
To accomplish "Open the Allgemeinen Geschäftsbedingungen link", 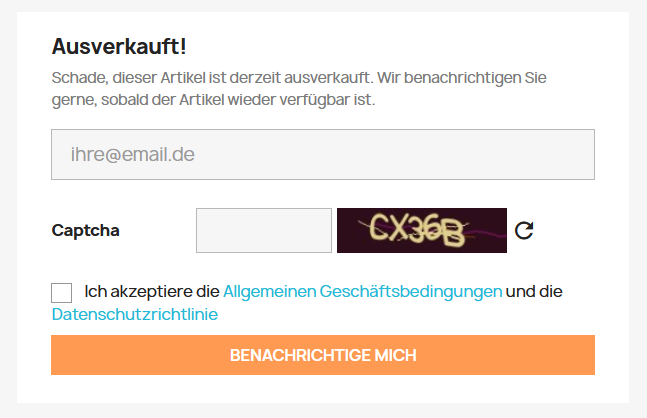I will pyautogui.click(x=362, y=292).
